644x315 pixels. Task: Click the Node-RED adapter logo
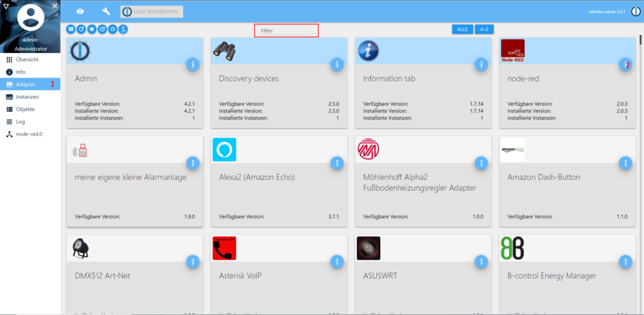pos(513,51)
